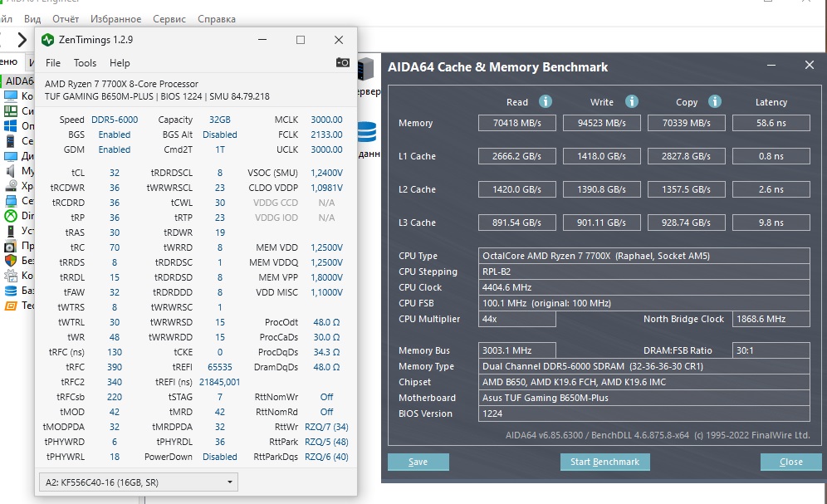Click Memory Type field Dual Channel DDR5-6000
Viewport: 827px width, 504px height.
coord(644,366)
